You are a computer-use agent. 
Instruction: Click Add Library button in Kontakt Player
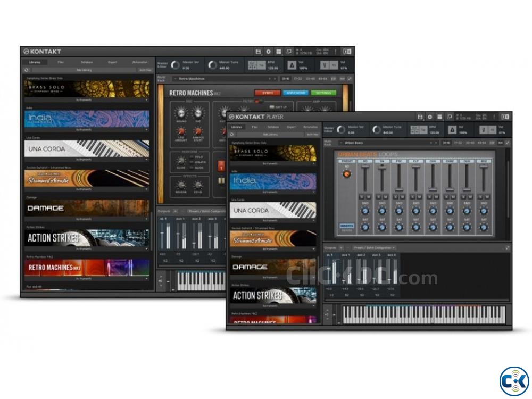[x=270, y=135]
